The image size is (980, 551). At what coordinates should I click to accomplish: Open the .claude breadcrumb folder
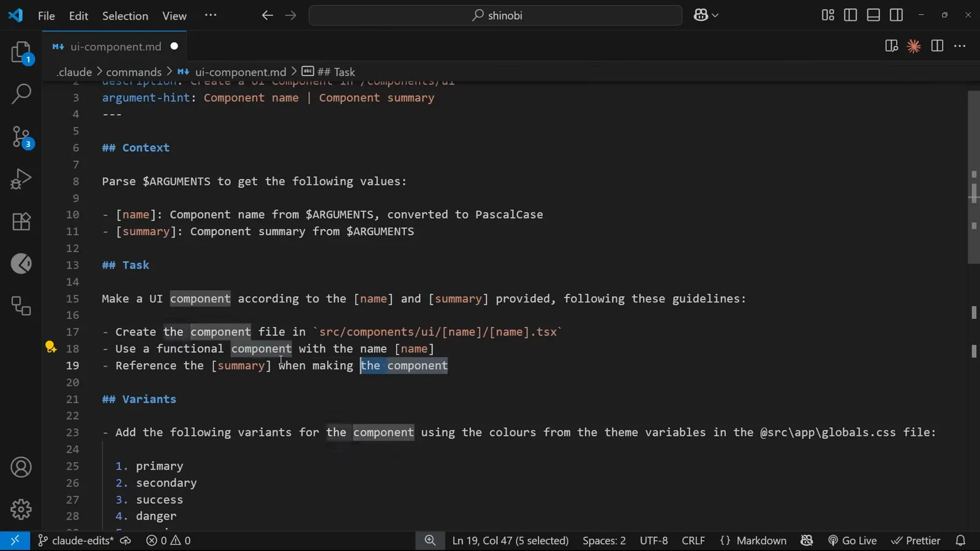pyautogui.click(x=74, y=72)
